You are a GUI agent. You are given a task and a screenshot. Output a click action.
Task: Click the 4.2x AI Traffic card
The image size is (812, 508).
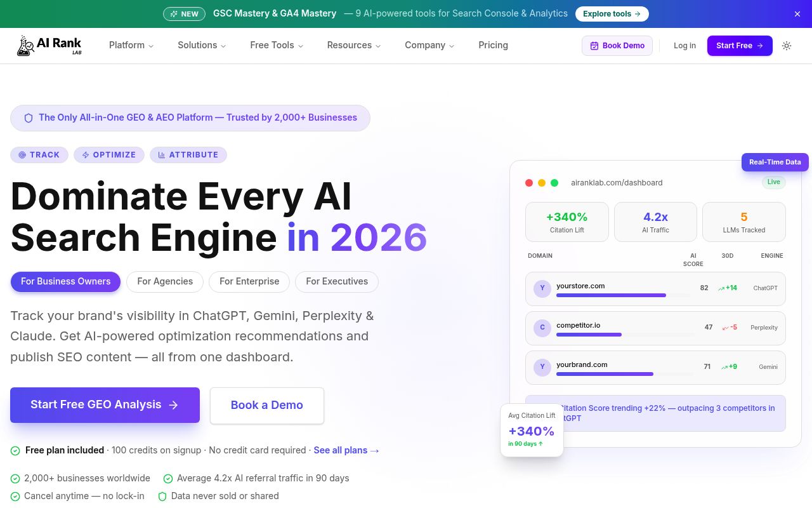(655, 222)
